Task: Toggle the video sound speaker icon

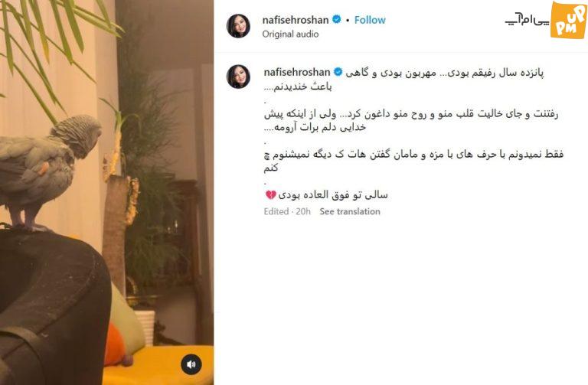Action: coord(191,364)
